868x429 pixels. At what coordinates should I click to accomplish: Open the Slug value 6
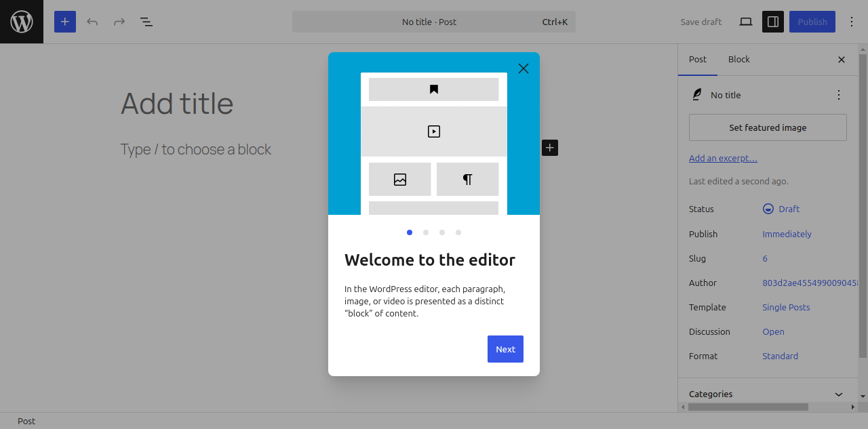coord(765,258)
